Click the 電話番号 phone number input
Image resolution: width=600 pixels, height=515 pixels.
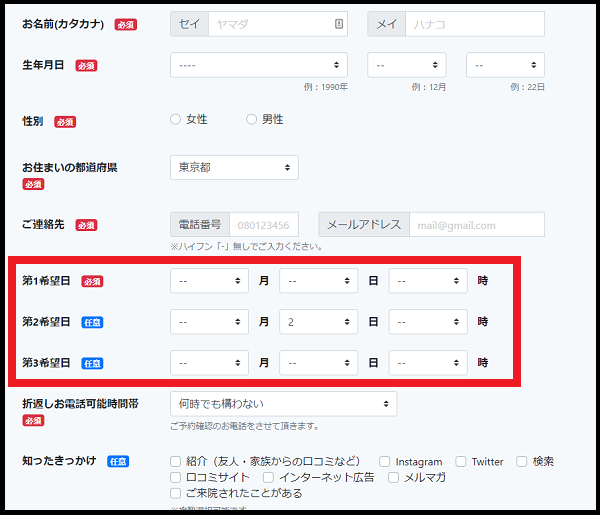point(264,225)
